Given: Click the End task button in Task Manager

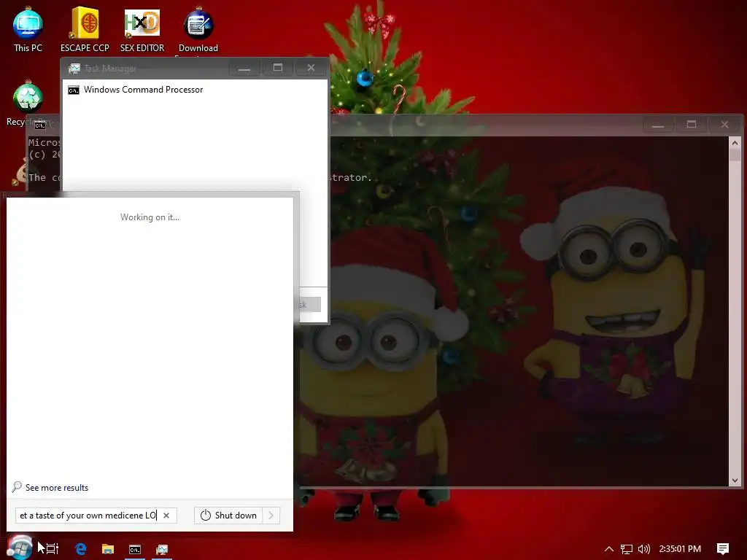Looking at the screenshot, I should pyautogui.click(x=310, y=305).
